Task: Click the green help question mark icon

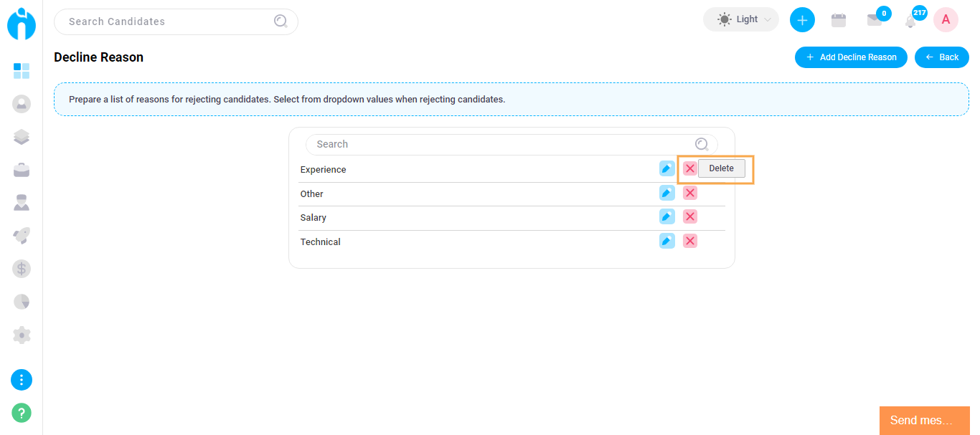Action: (x=22, y=413)
